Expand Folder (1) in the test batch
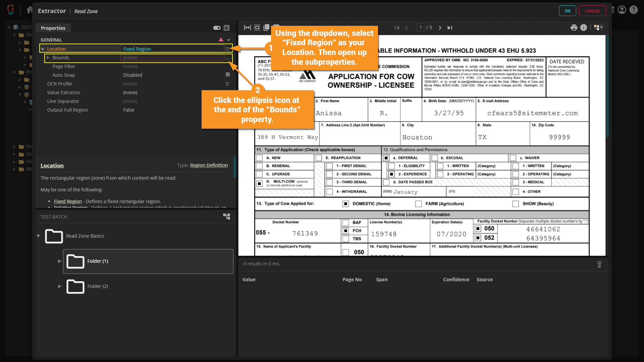 pyautogui.click(x=59, y=261)
